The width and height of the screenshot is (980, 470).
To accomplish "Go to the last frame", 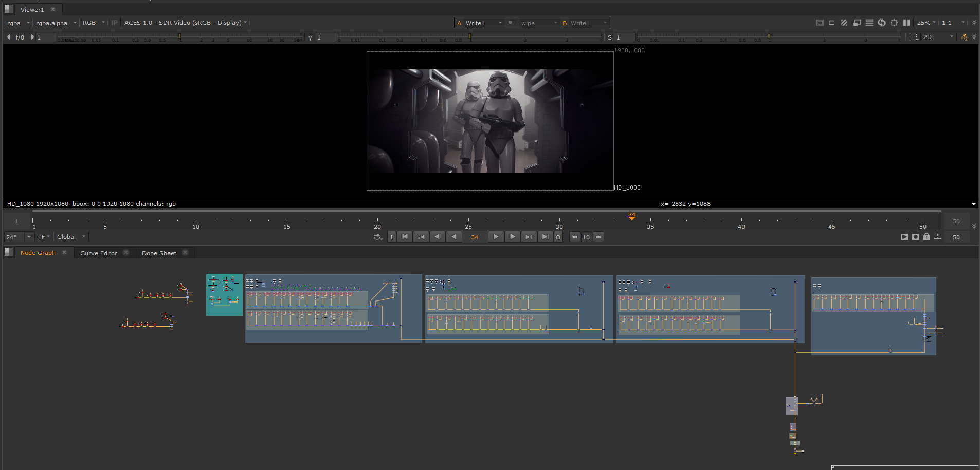I will [545, 237].
